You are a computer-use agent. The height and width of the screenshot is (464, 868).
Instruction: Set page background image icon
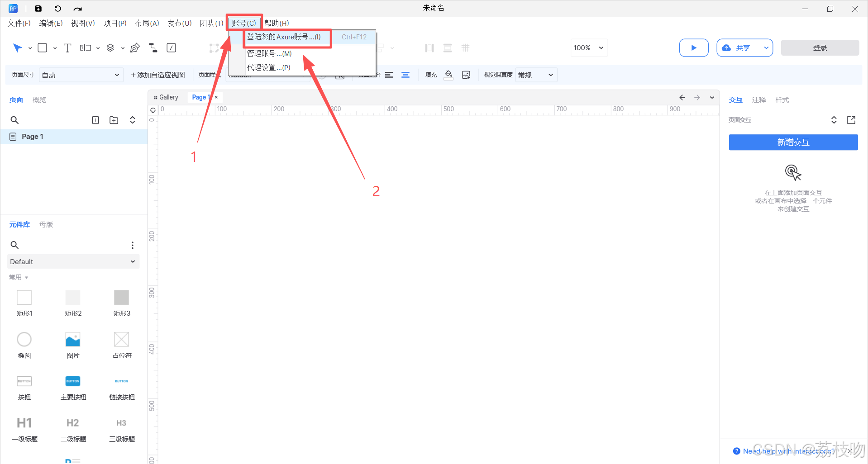pos(466,75)
